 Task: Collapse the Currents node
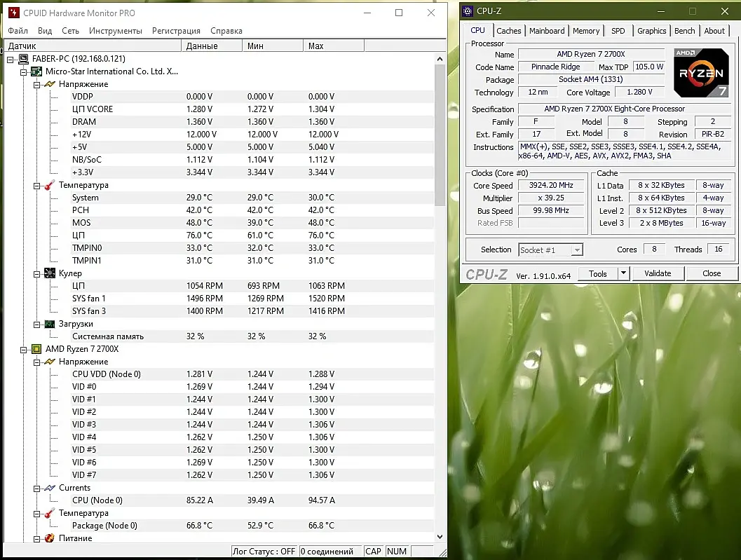coord(36,489)
